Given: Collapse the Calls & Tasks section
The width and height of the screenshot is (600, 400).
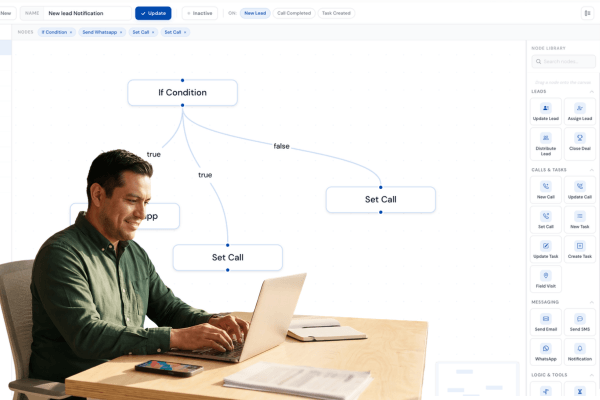Looking at the screenshot, I should click(592, 170).
